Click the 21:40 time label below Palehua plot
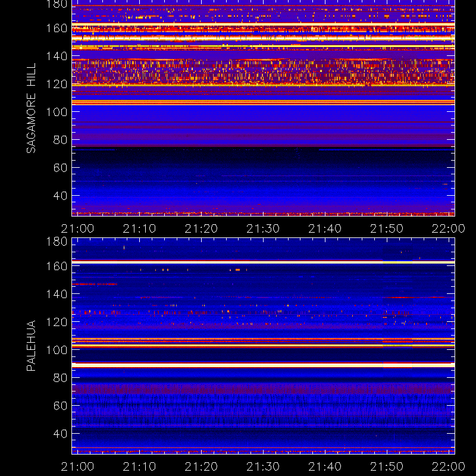Screen dimensions: 476x476 click(325, 466)
